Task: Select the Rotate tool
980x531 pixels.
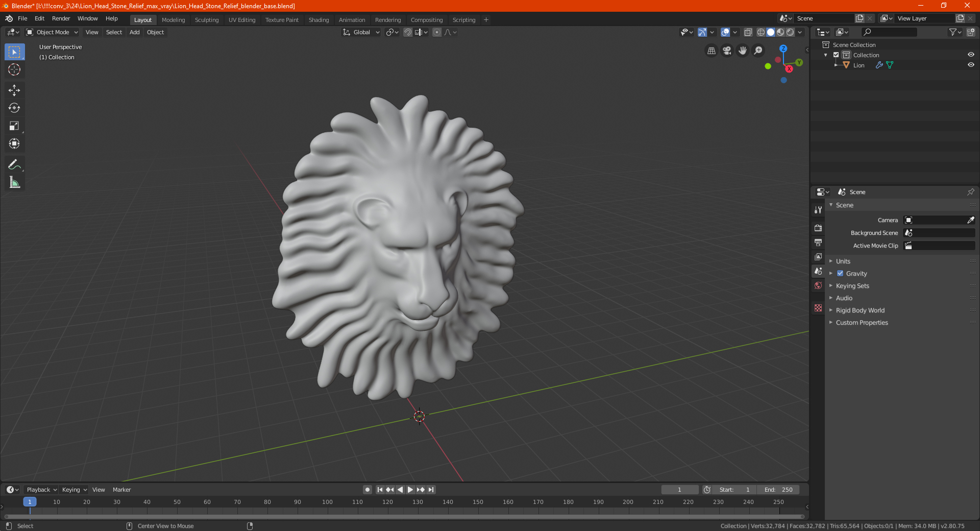Action: (14, 108)
